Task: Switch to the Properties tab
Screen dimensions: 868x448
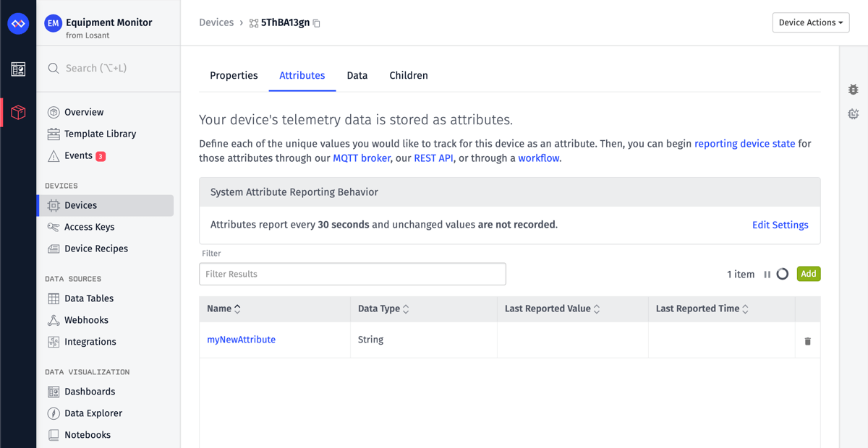Action: coord(234,75)
